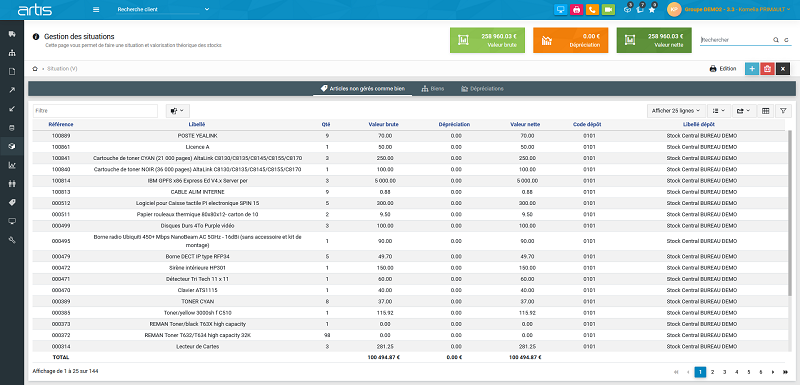Open the monitor sidebar icon

(12, 221)
